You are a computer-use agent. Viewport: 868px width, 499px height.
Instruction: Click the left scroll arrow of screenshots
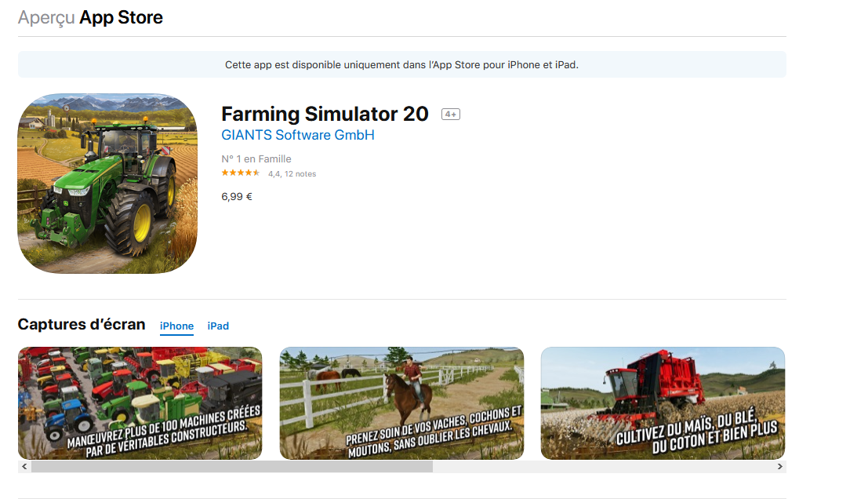coord(24,466)
